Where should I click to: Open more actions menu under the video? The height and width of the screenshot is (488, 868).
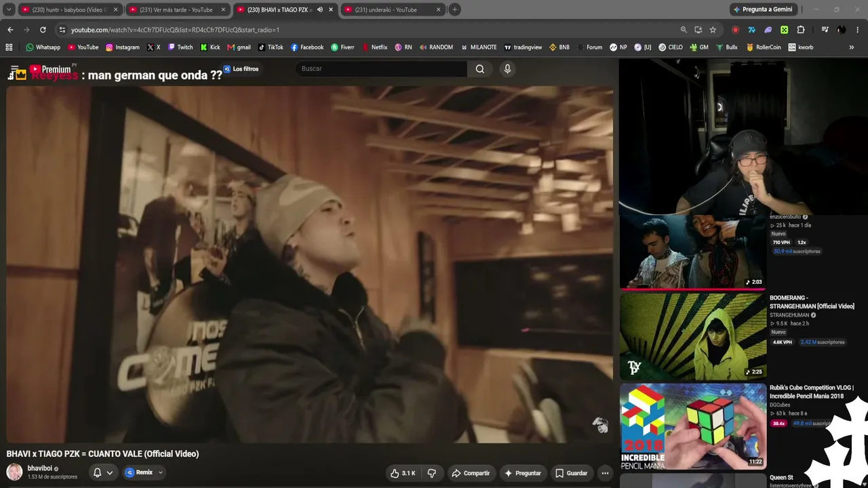coord(605,473)
